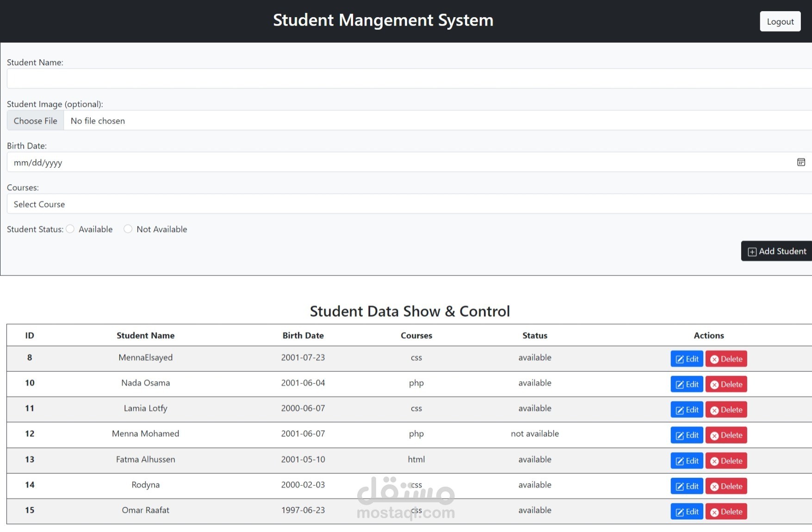Click the Logout button
Image resolution: width=812 pixels, height=532 pixels.
(x=780, y=21)
